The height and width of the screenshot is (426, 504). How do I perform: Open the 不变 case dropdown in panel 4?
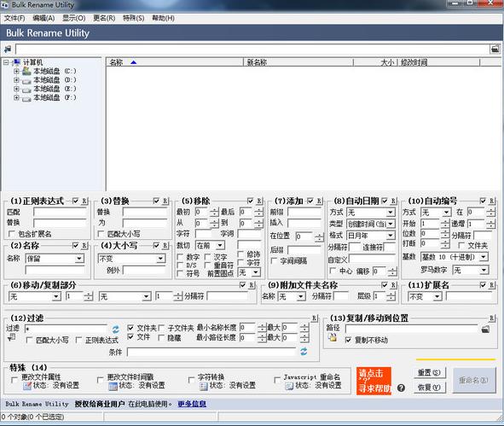(x=132, y=259)
